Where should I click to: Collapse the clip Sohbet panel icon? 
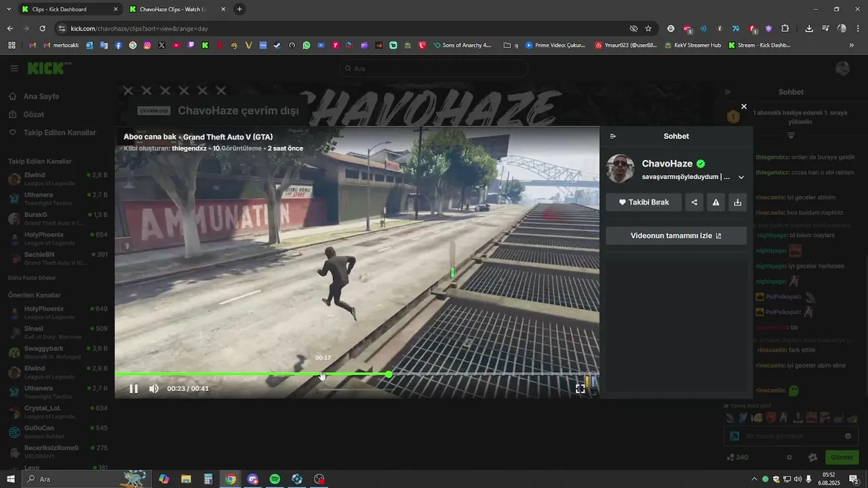point(612,136)
